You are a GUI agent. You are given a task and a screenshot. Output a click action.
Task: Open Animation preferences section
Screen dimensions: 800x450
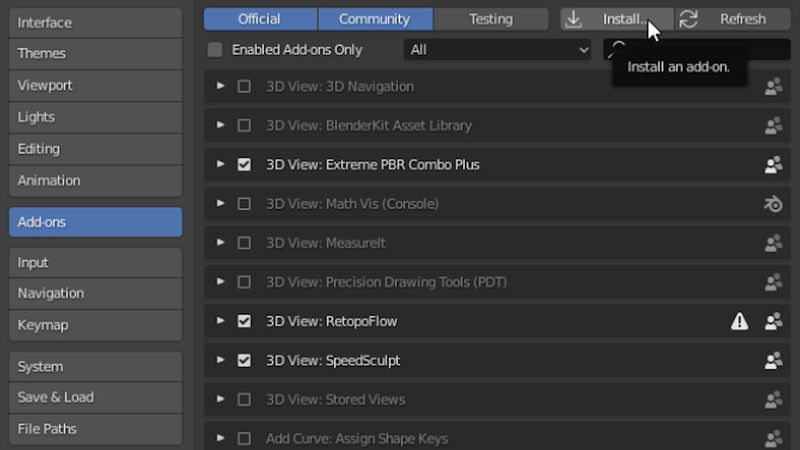pos(95,181)
